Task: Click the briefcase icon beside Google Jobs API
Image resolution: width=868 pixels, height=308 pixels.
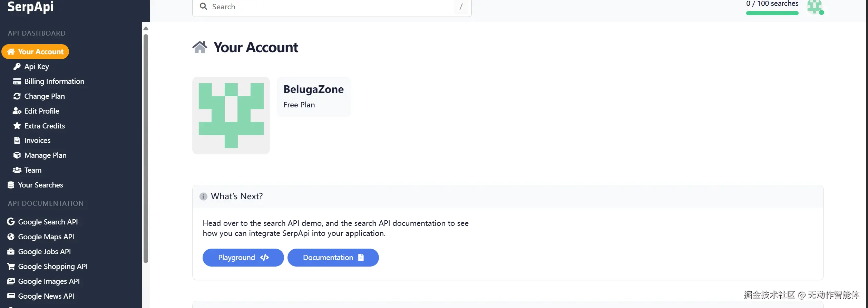Action: pos(11,252)
